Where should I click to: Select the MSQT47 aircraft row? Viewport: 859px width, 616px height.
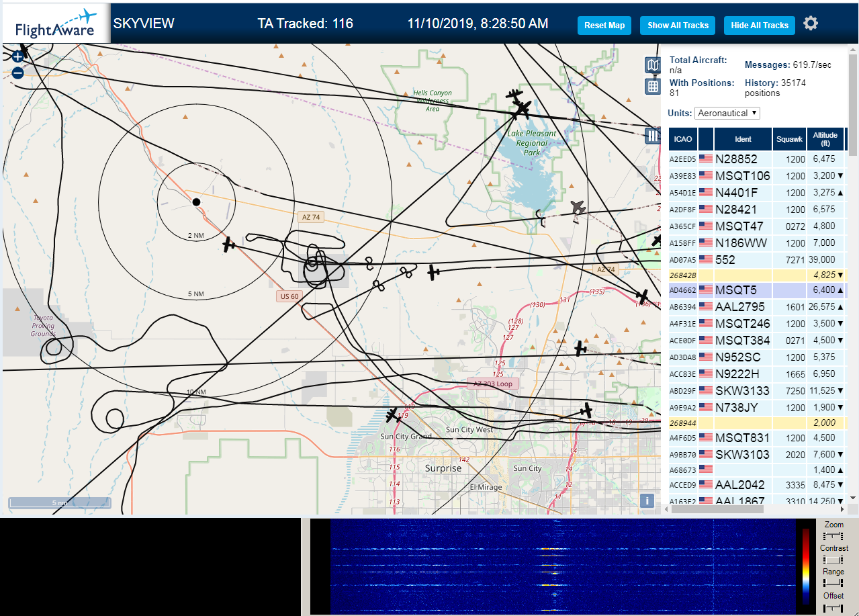[x=758, y=226]
